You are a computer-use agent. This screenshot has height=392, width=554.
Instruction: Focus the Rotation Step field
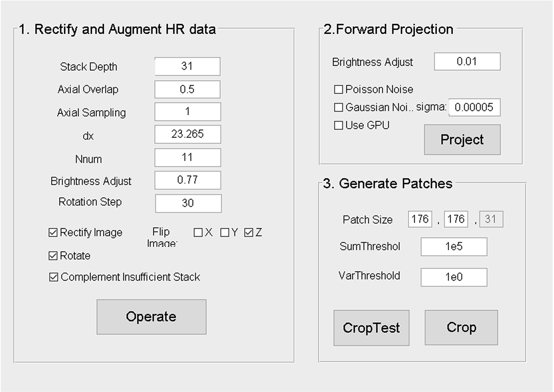point(188,203)
